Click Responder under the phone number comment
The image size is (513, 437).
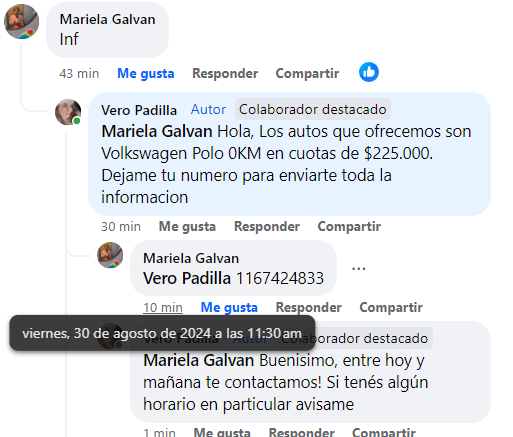pos(309,307)
